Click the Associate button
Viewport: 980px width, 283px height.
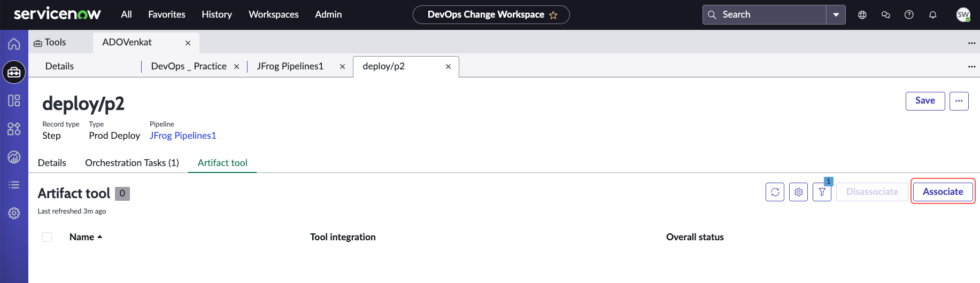point(943,192)
